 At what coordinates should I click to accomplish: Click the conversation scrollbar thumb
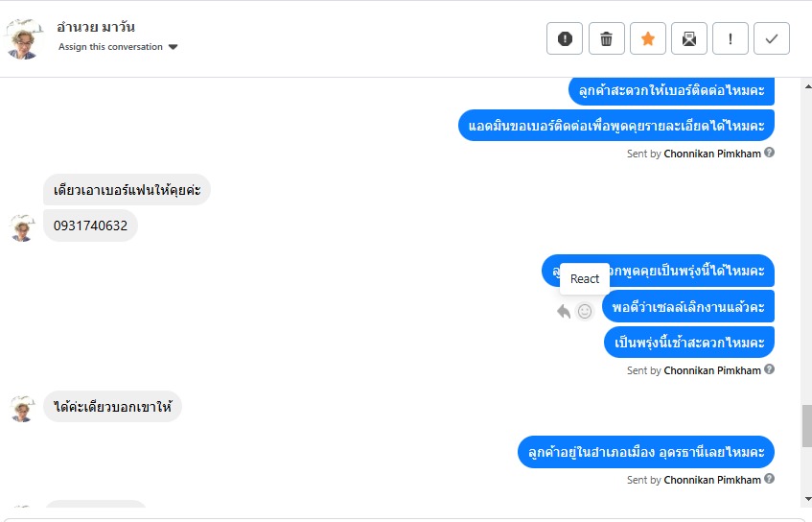pyautogui.click(x=806, y=425)
